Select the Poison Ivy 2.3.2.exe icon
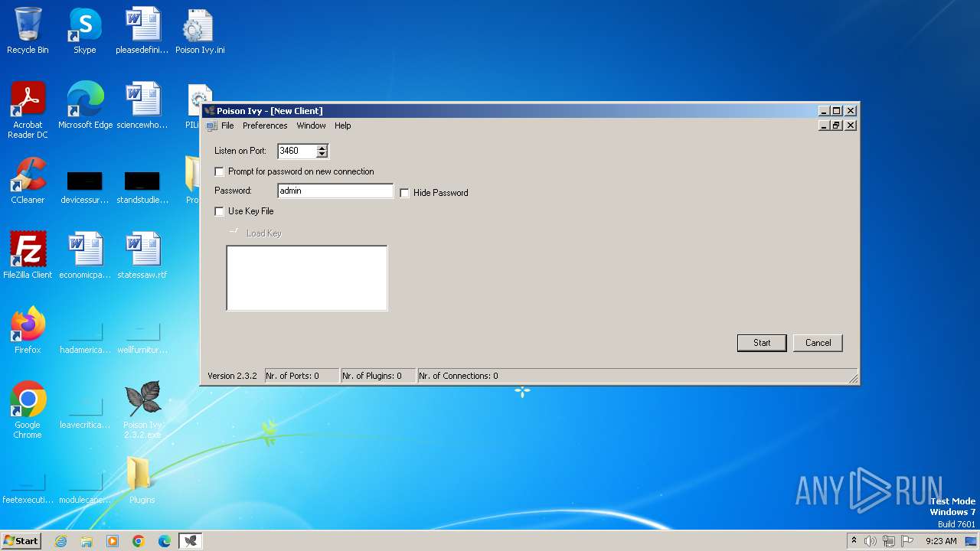Image resolution: width=980 pixels, height=551 pixels. (142, 410)
